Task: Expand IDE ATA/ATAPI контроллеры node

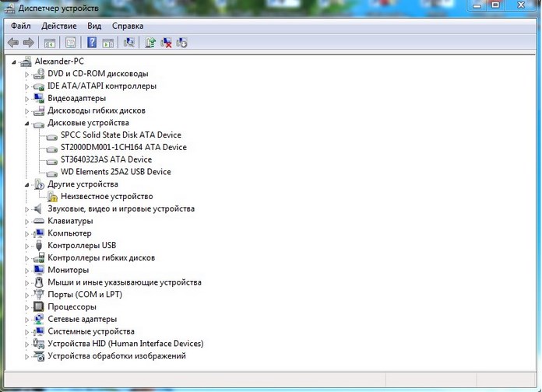Action: point(26,86)
